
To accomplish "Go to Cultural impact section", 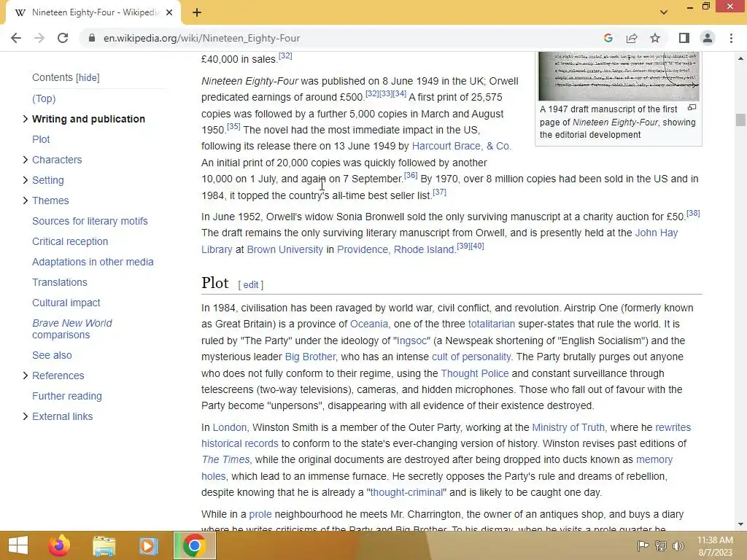I will (x=66, y=303).
